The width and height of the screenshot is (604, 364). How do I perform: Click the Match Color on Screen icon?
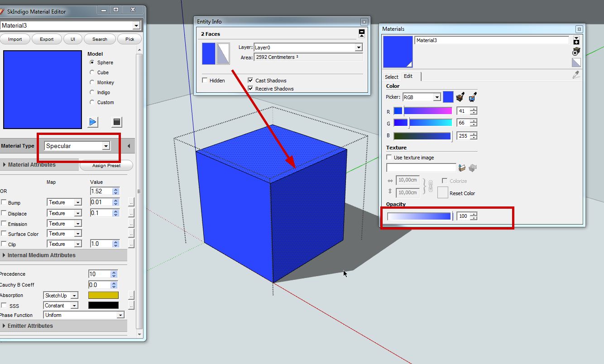473,97
